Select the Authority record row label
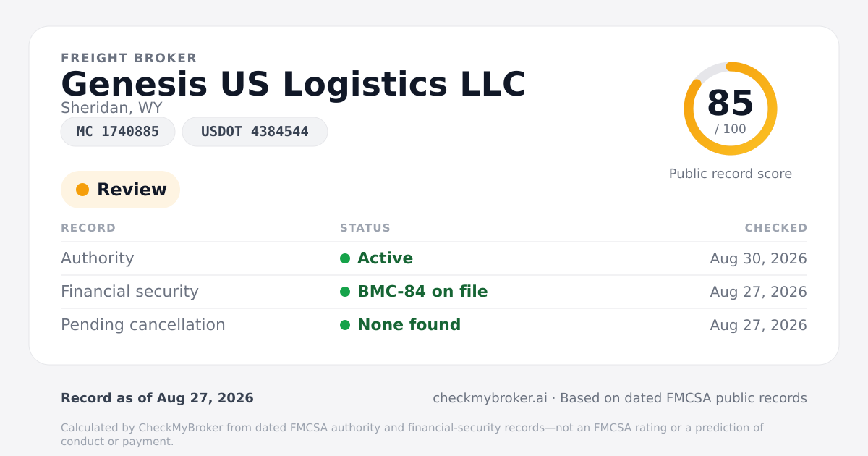Screen dimensions: 868x456 pos(98,258)
